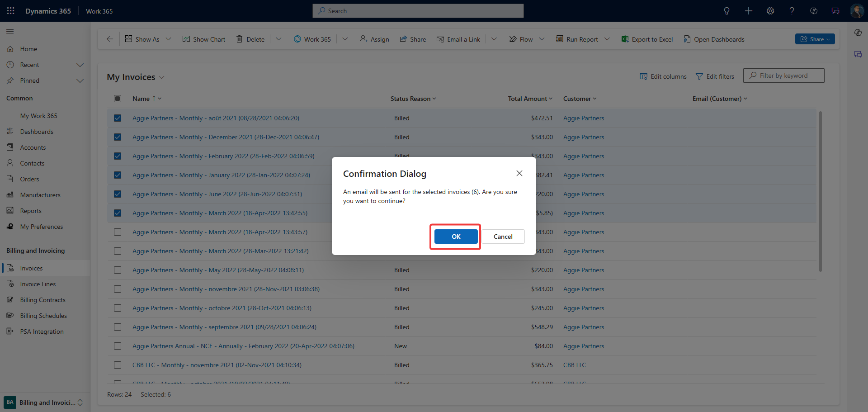The width and height of the screenshot is (868, 412).
Task: Click the Edit columns button
Action: pyautogui.click(x=663, y=76)
